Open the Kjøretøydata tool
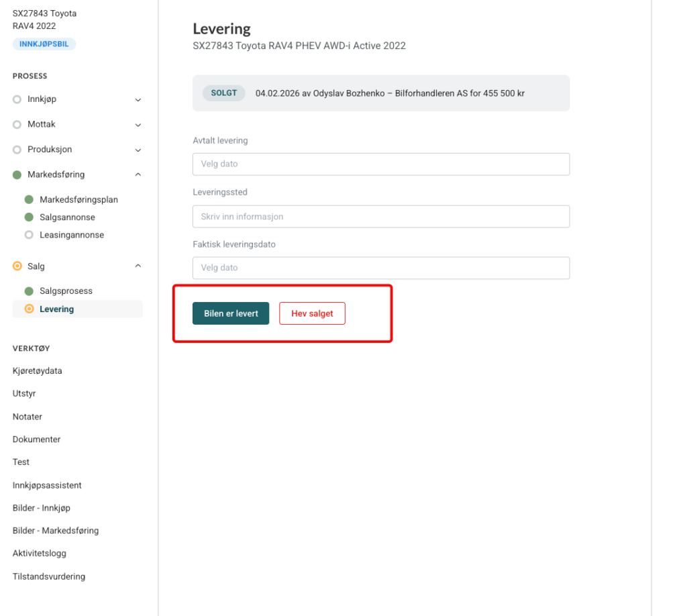The image size is (687, 616). coord(38,371)
